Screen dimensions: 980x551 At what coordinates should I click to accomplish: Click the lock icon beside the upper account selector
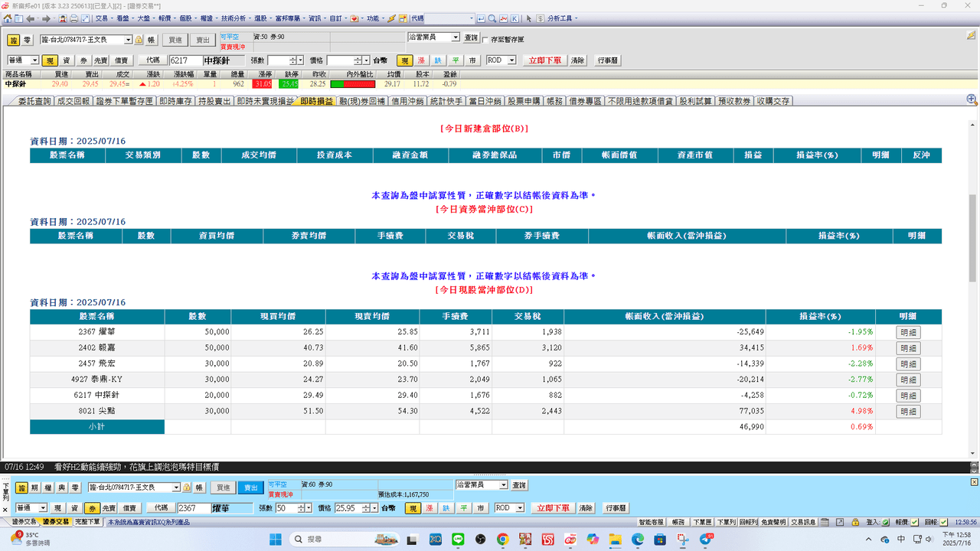coord(139,40)
